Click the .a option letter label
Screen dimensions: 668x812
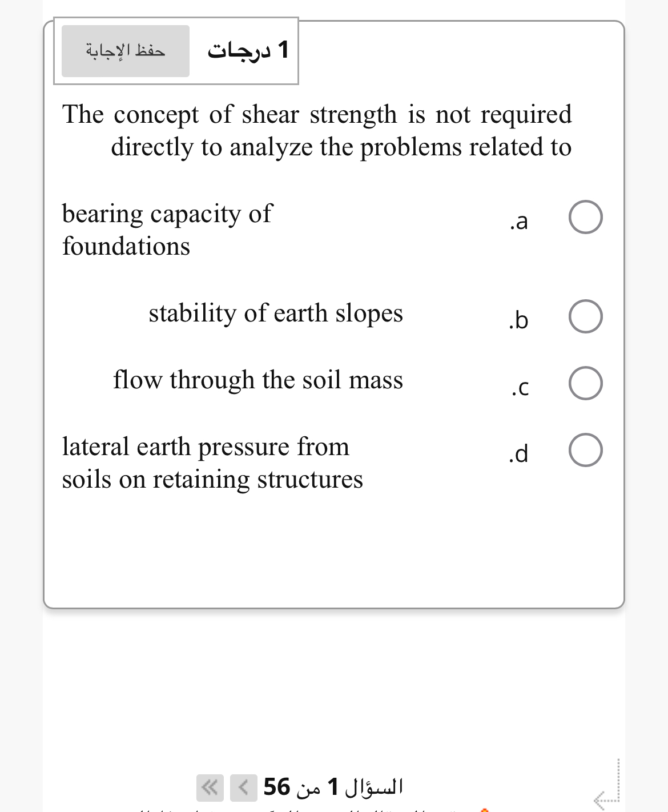point(519,222)
